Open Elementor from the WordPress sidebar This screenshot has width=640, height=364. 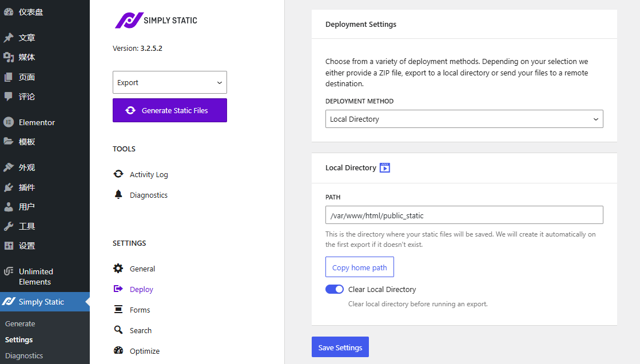(37, 122)
